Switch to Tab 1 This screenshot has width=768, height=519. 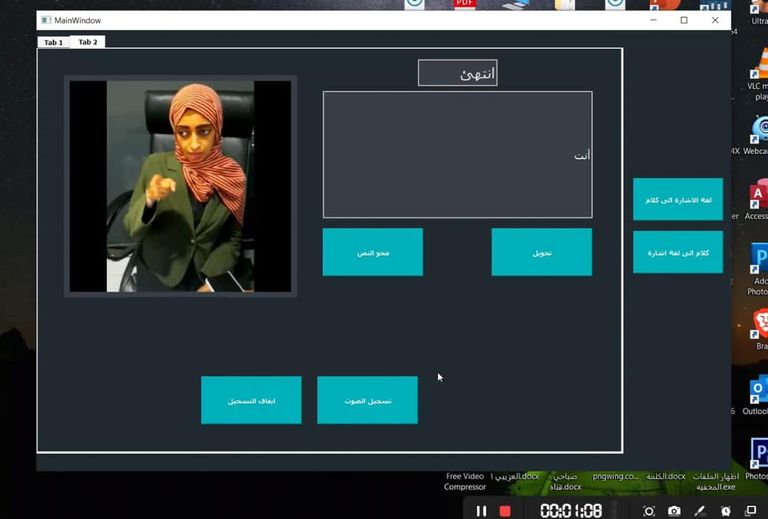pos(53,43)
